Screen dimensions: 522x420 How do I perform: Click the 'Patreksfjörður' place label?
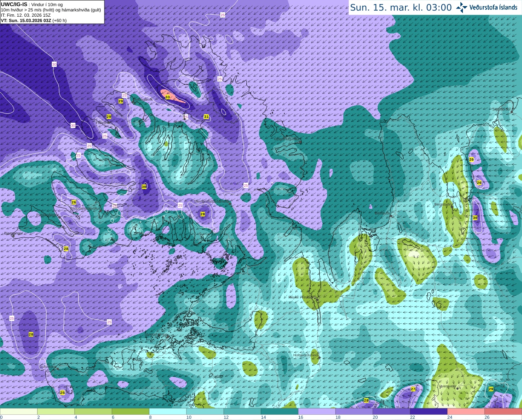47,214
